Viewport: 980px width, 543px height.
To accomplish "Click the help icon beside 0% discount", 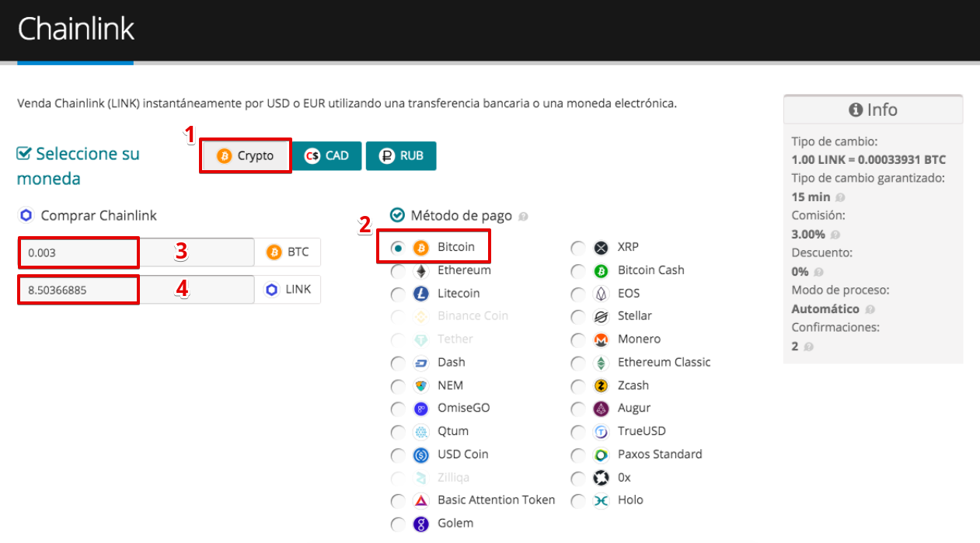I will click(818, 272).
